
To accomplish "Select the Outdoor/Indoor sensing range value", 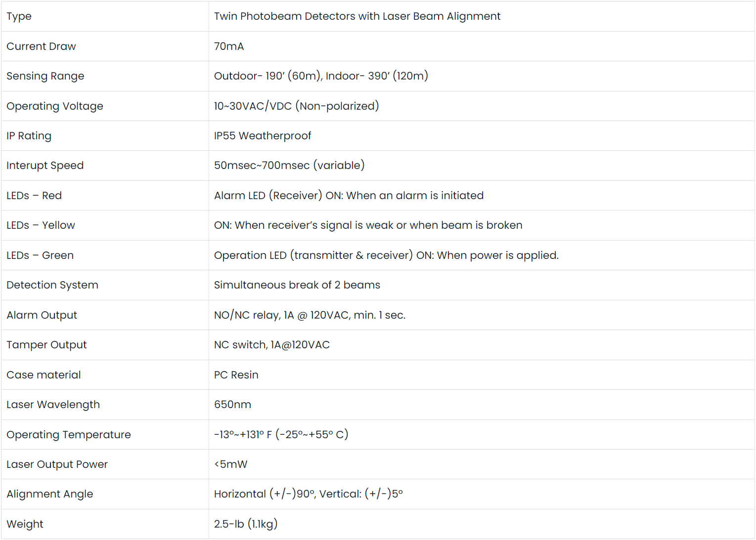I will [321, 76].
